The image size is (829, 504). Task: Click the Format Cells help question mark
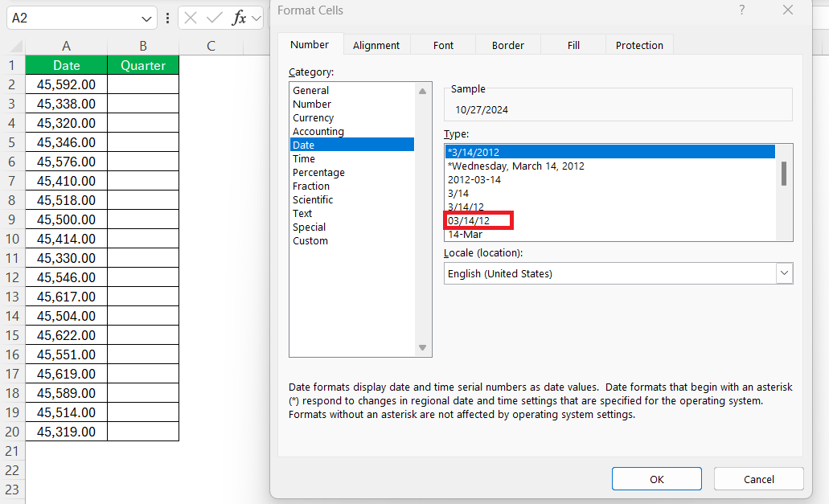pos(742,10)
